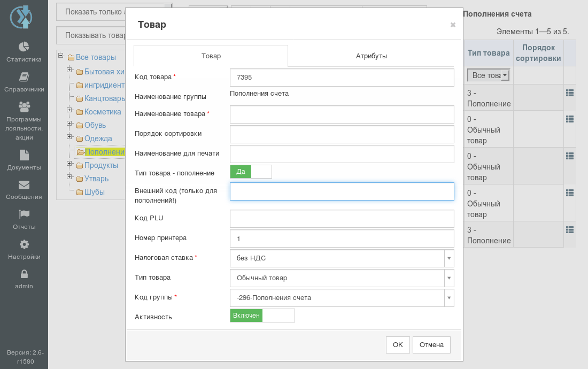The width and height of the screenshot is (588, 369).
Task: Click the Все товары folder icon
Action: click(x=71, y=57)
